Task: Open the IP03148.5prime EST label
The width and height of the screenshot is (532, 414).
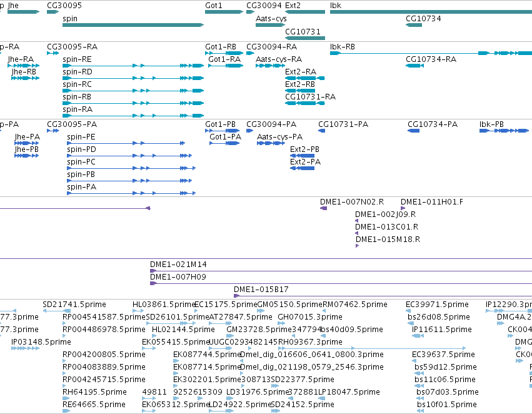Action: (41, 342)
